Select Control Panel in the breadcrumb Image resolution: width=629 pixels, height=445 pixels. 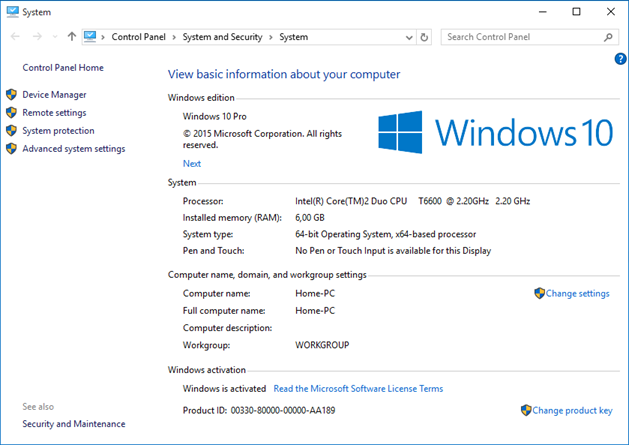138,37
